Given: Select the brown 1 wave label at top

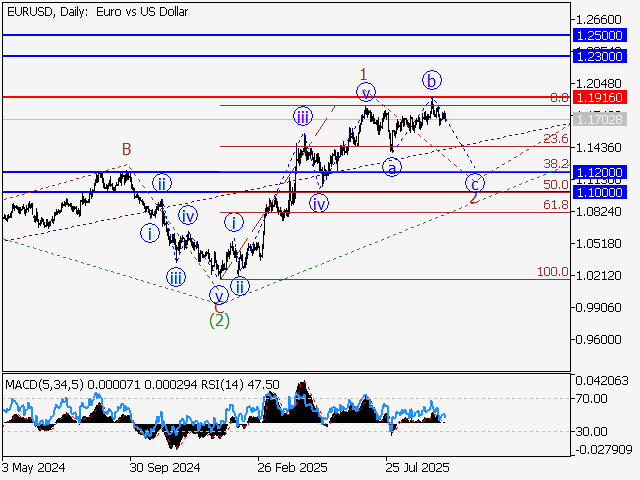Looking at the screenshot, I should [x=364, y=74].
